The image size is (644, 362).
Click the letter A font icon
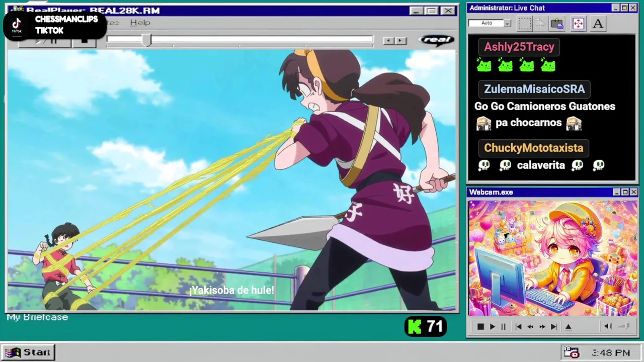(x=598, y=23)
